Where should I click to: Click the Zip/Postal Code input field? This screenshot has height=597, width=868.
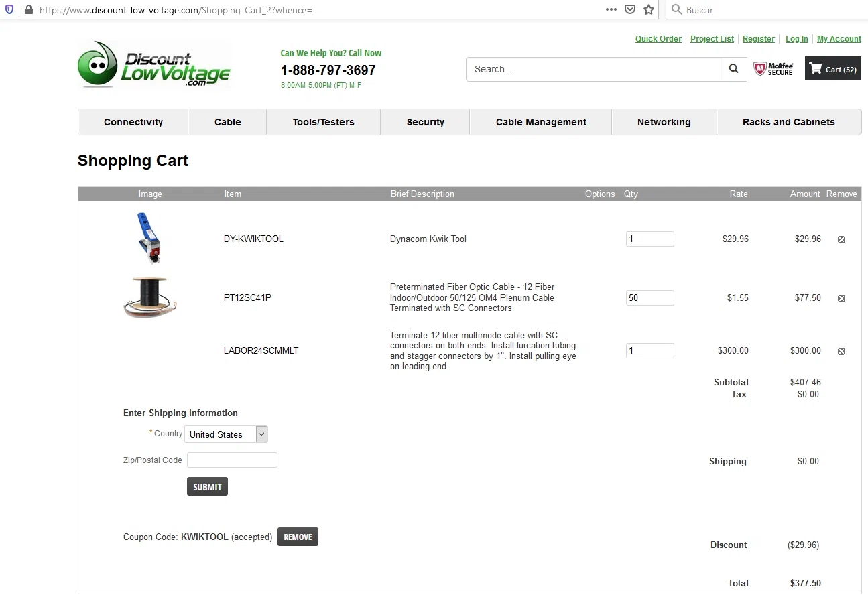pyautogui.click(x=232, y=460)
